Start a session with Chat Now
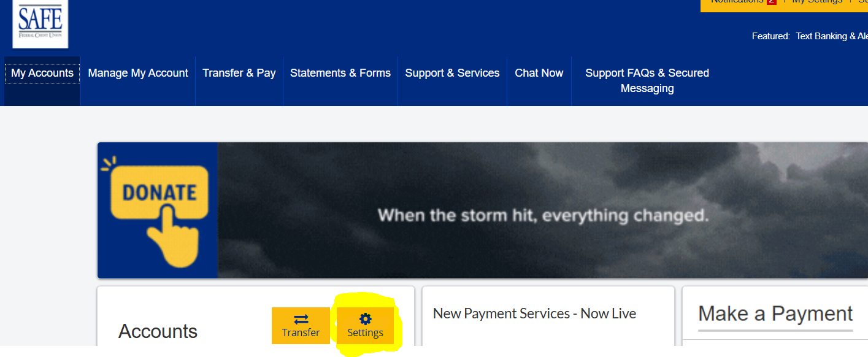The image size is (868, 357). [x=539, y=73]
